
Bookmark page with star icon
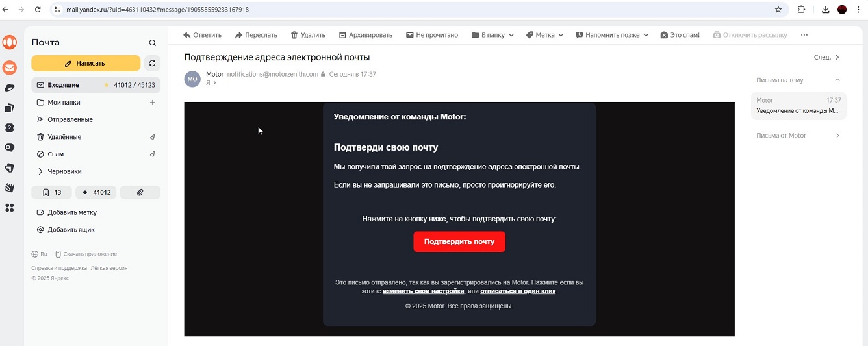[778, 10]
